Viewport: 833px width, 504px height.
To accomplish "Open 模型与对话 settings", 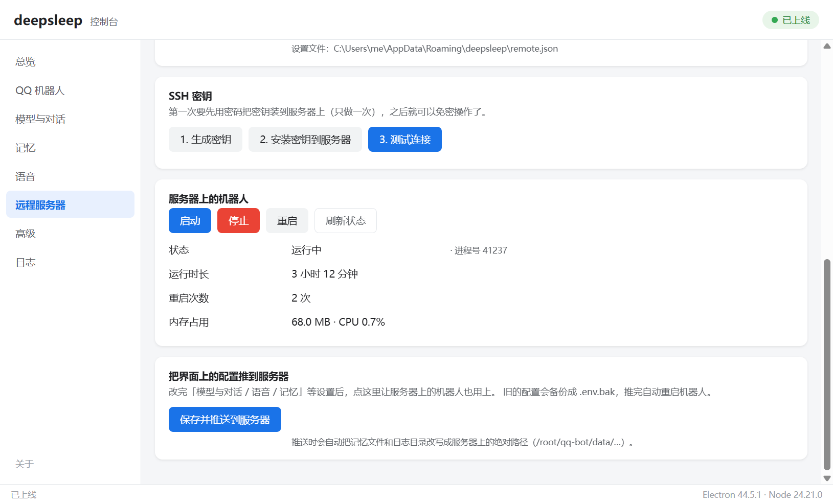I will [x=70, y=119].
